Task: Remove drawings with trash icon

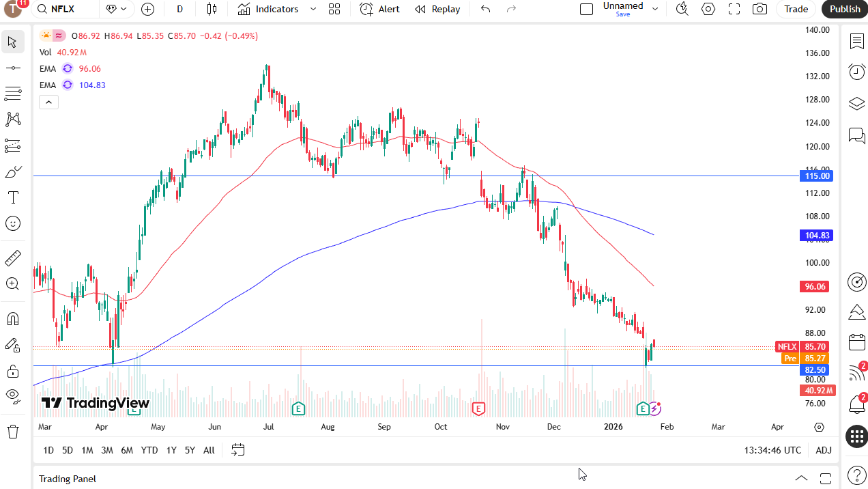Action: coord(12,432)
